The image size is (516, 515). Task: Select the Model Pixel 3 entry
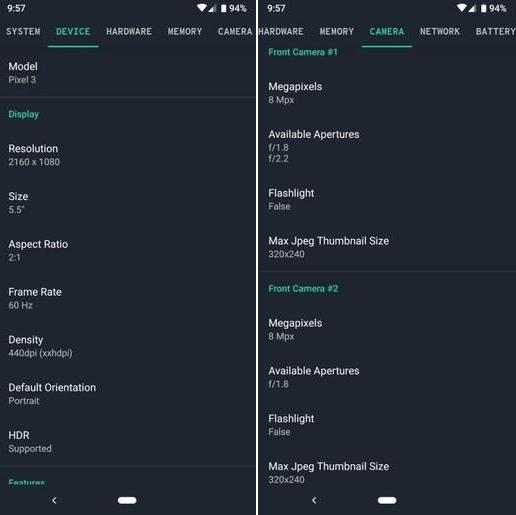128,73
